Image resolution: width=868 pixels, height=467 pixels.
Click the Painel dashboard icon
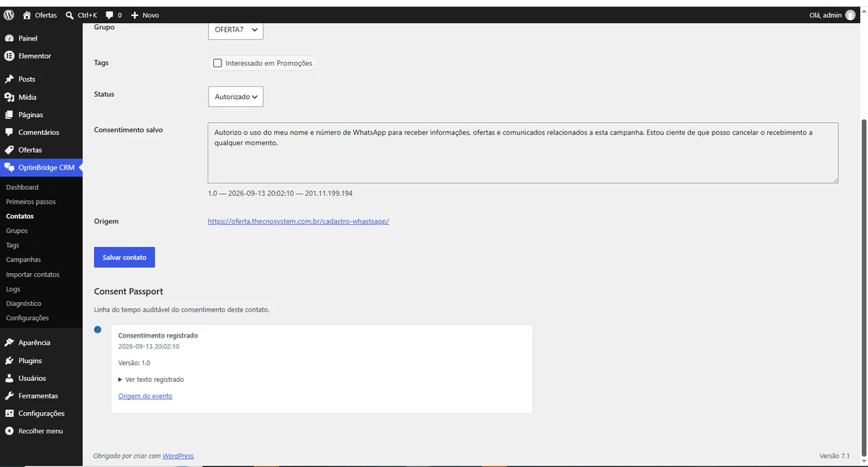point(9,38)
